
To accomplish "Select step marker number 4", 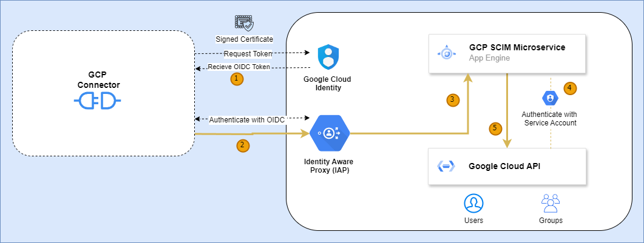I will 569,88.
